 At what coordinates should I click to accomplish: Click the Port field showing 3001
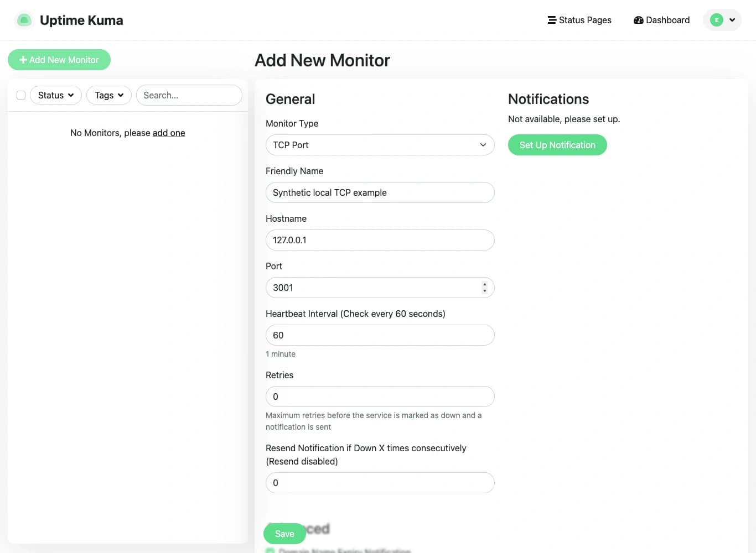click(380, 288)
